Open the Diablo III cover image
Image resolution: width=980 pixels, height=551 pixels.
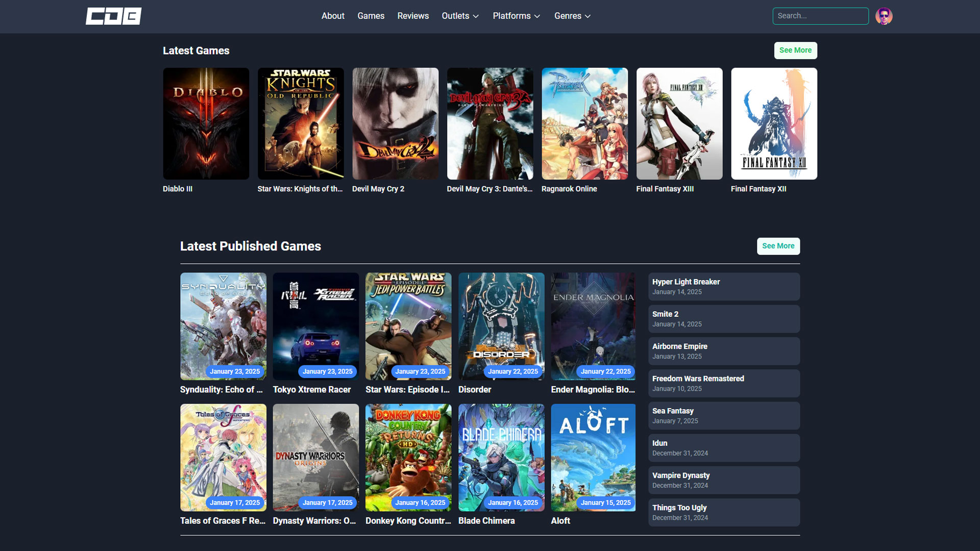coord(206,123)
